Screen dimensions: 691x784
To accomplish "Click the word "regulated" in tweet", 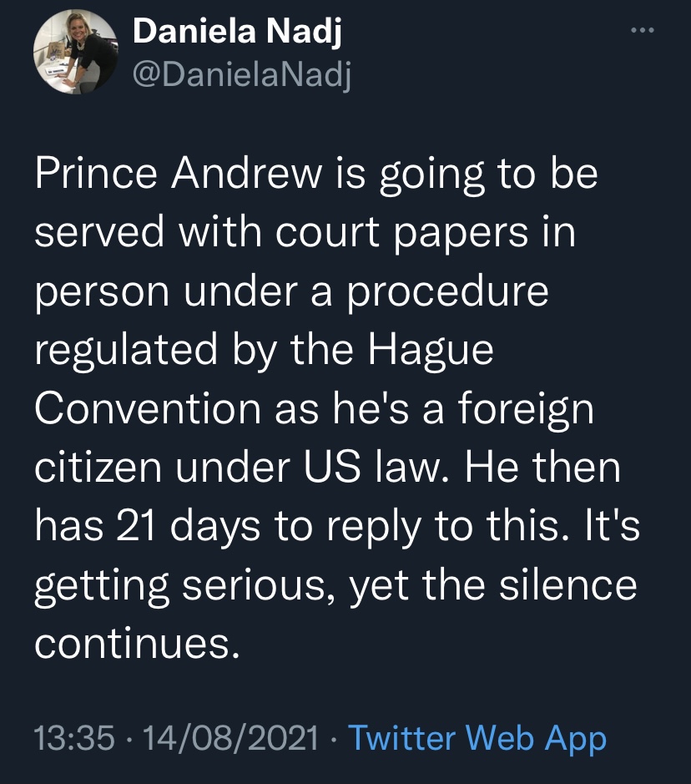I will click(126, 350).
